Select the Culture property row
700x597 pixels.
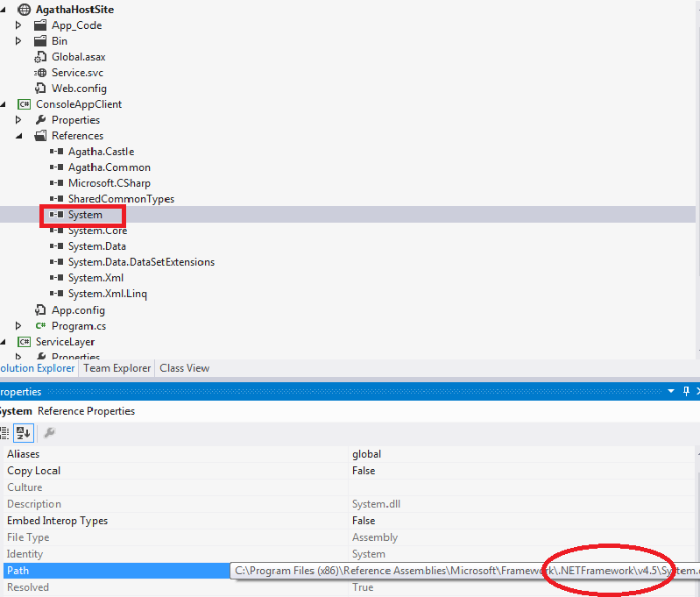[348, 487]
